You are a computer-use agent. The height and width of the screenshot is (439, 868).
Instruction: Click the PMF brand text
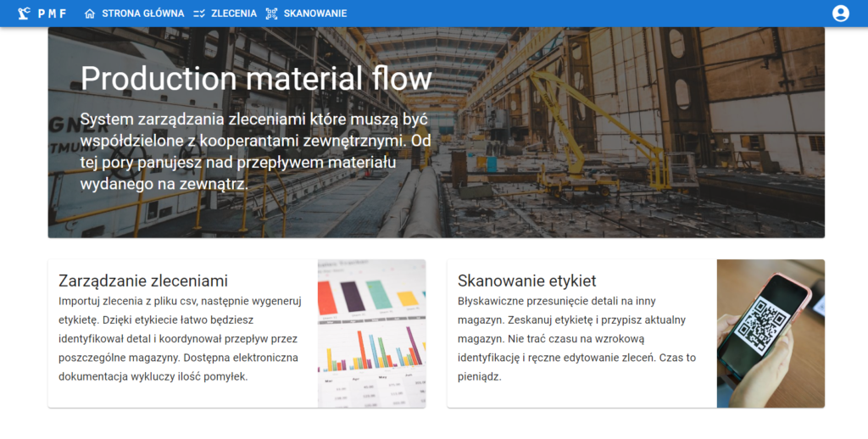coord(53,14)
